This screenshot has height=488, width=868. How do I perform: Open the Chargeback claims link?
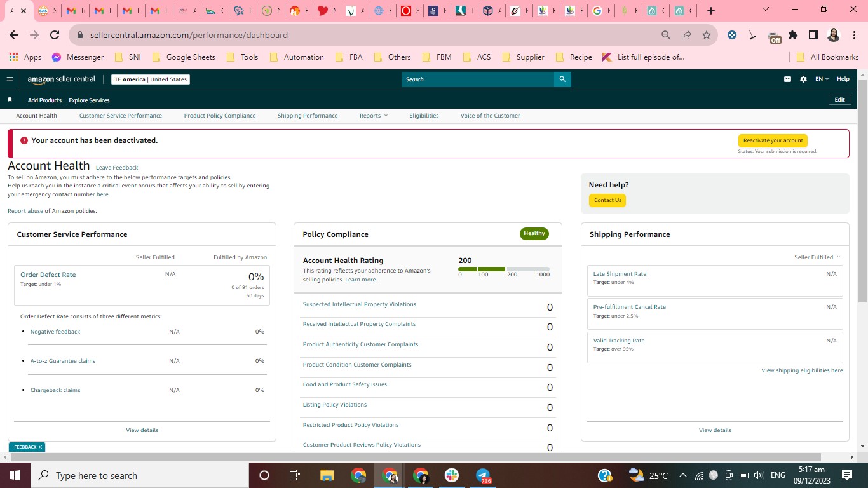(55, 390)
